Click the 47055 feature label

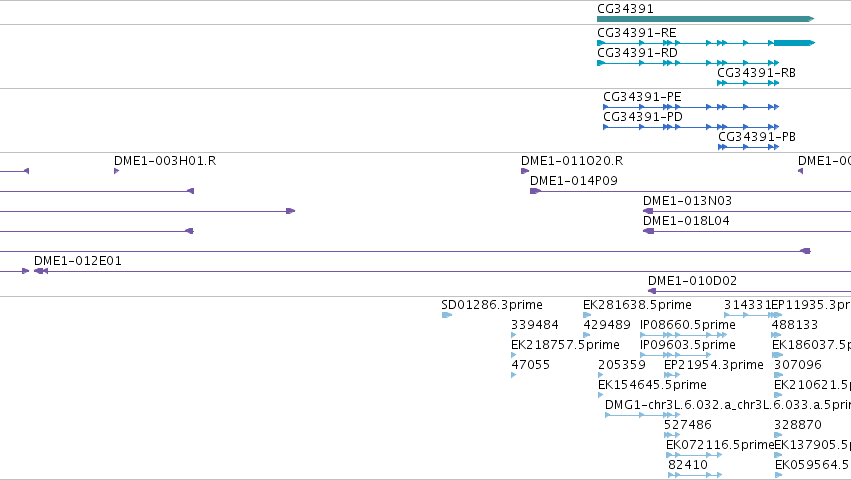530,365
